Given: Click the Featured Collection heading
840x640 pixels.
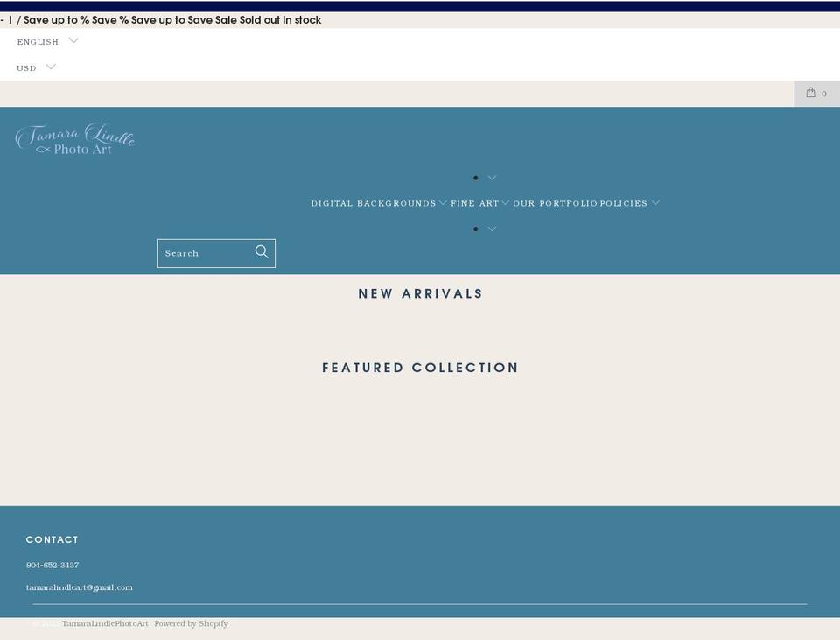Looking at the screenshot, I should (x=421, y=368).
